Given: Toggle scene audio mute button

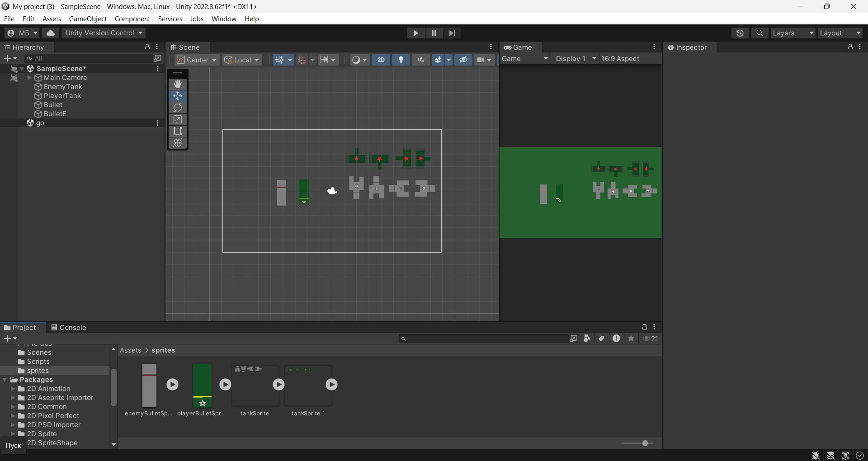Looking at the screenshot, I should 421,60.
